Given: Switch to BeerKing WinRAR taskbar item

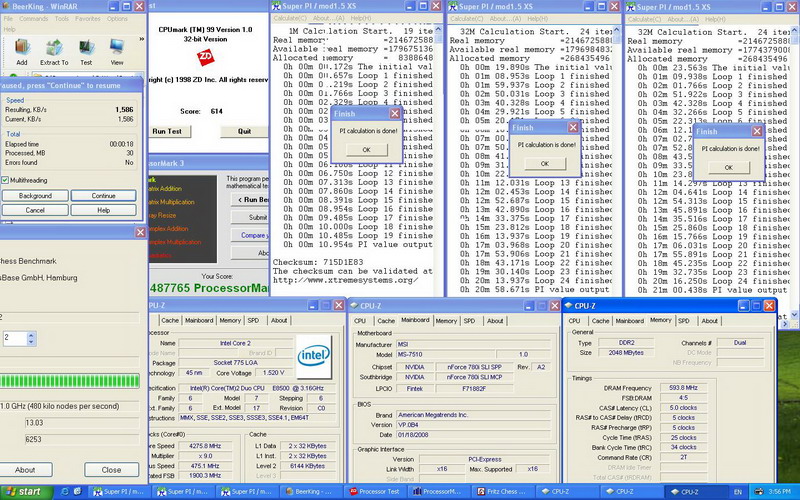Looking at the screenshot, I should point(312,492).
